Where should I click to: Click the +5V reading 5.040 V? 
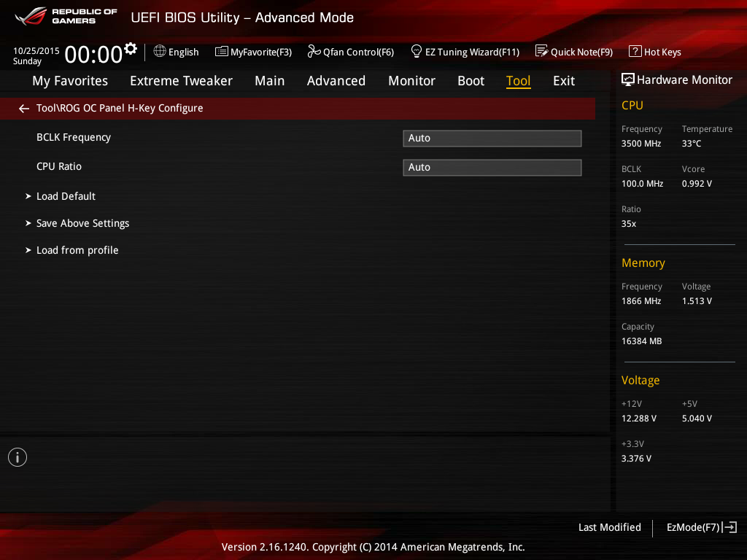697,418
